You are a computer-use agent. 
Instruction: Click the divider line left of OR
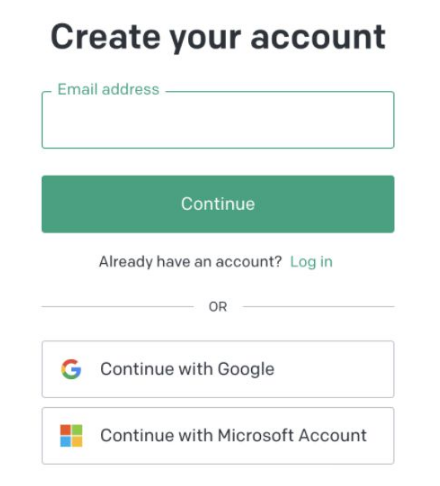tap(118, 306)
